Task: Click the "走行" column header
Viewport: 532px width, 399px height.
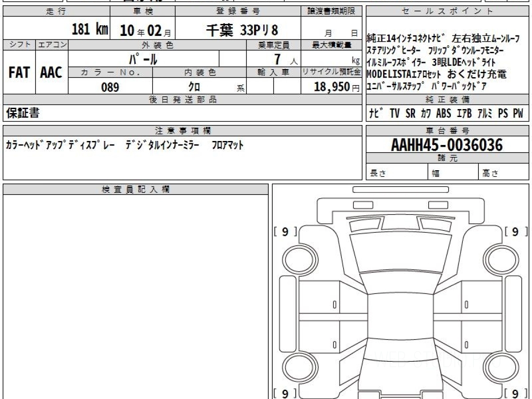Action: pyautogui.click(x=56, y=12)
